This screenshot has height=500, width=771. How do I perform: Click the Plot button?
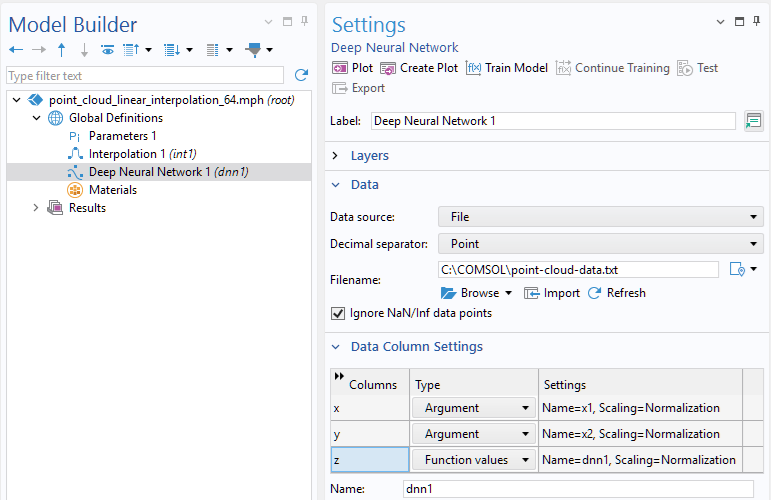[x=353, y=68]
